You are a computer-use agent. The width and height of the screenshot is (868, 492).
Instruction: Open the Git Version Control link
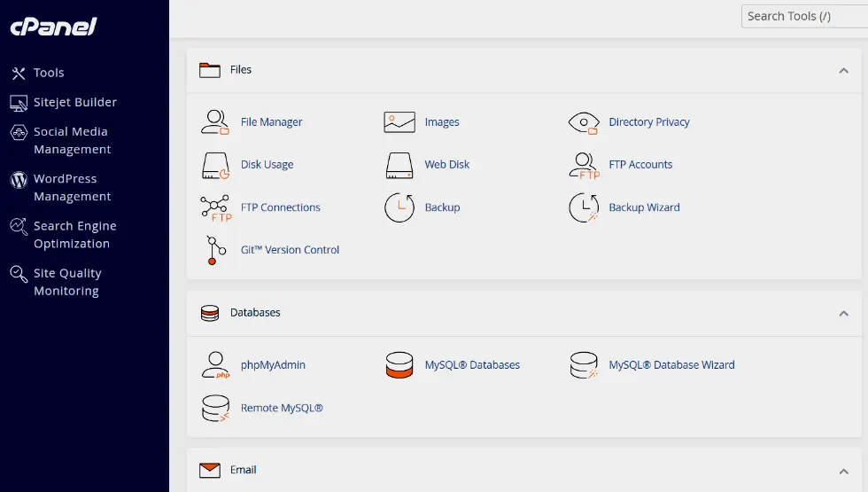click(x=290, y=250)
